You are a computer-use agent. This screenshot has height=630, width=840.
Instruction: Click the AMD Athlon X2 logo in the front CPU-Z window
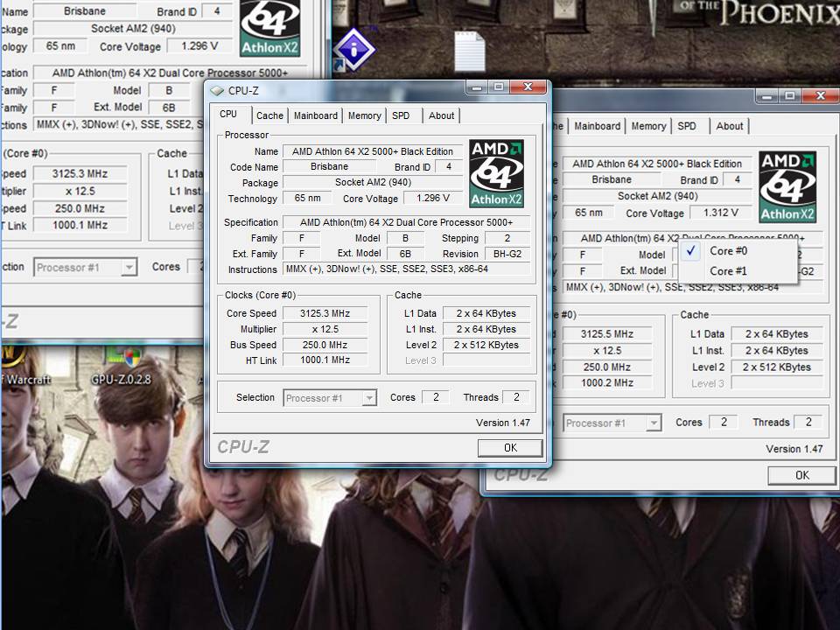point(496,173)
